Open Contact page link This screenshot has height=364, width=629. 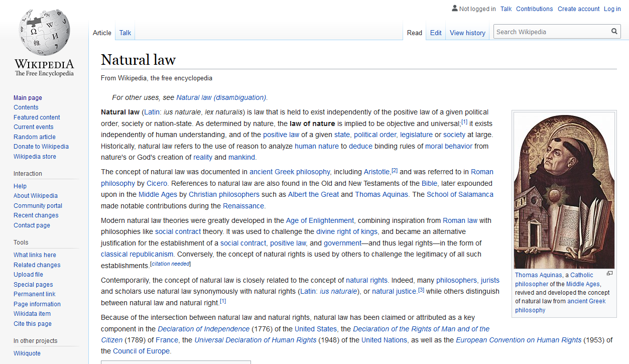coord(32,225)
